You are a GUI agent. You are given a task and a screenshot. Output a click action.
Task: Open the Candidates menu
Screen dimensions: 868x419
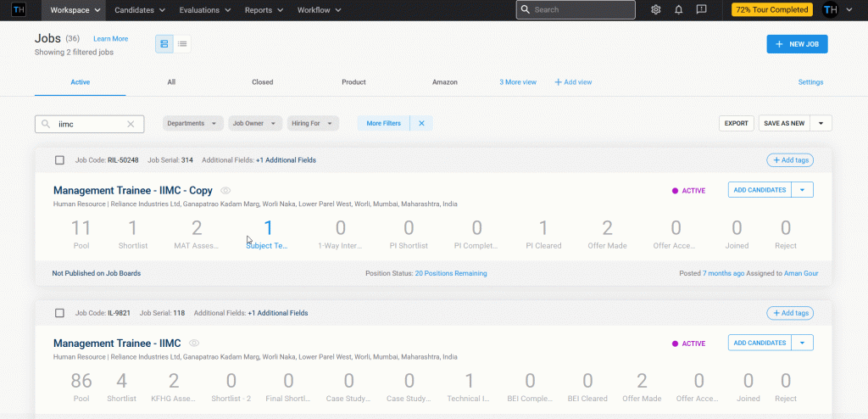[x=140, y=10]
